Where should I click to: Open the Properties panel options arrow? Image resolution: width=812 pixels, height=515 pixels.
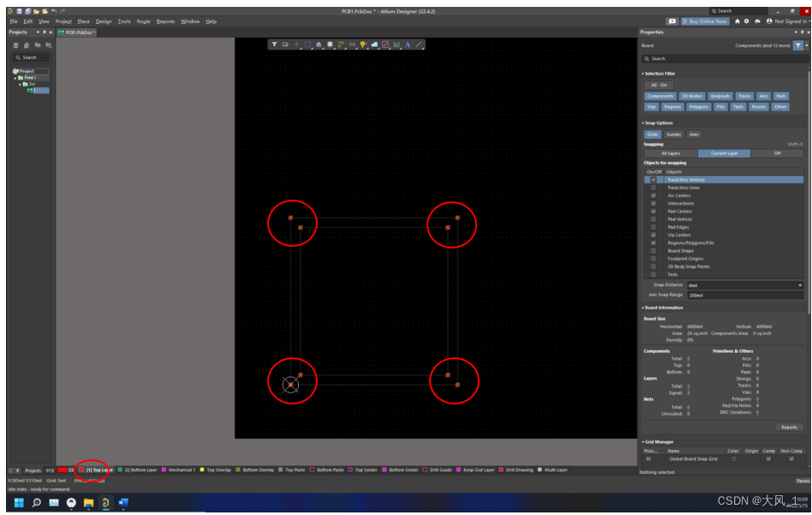point(796,32)
